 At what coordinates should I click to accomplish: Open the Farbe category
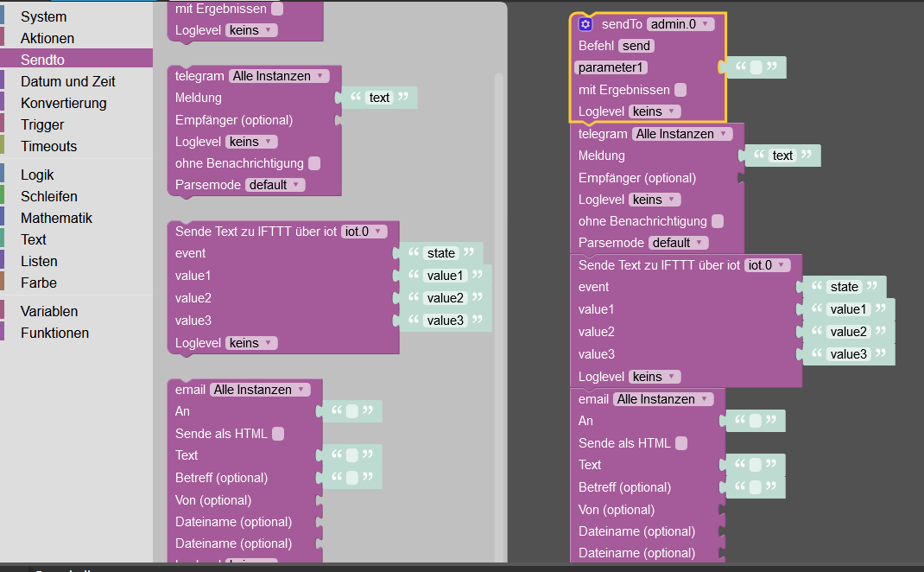[39, 283]
